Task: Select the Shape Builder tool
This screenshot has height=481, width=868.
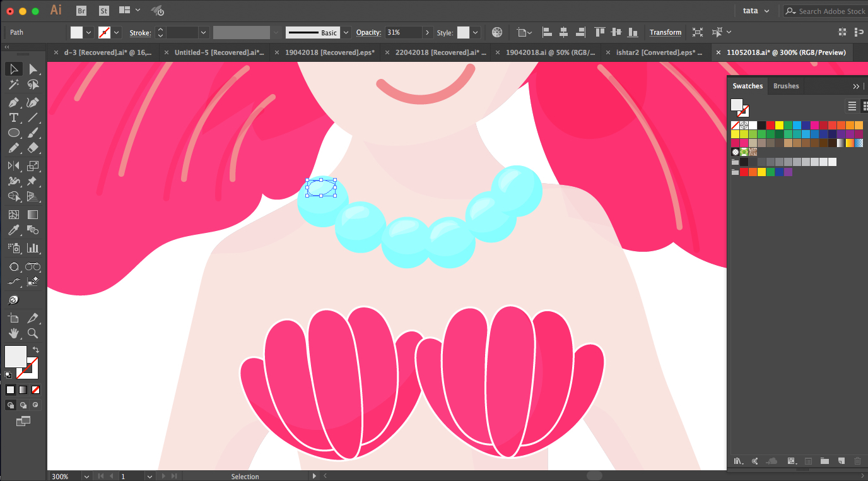Action: (13, 197)
